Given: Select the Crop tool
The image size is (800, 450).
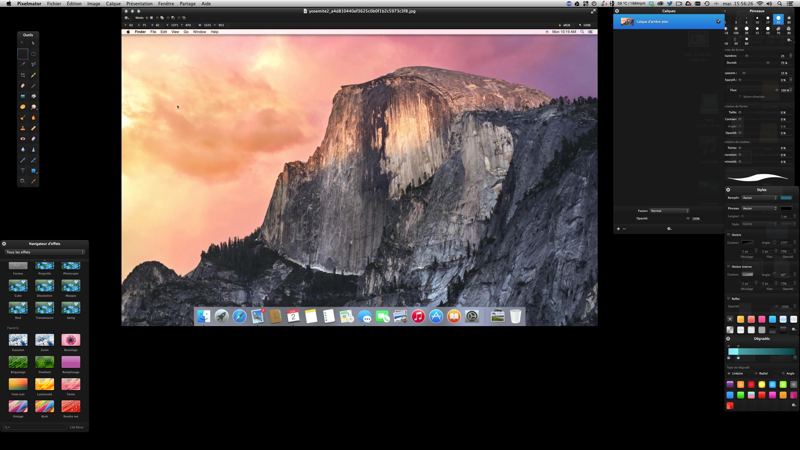Looking at the screenshot, I should tap(22, 75).
